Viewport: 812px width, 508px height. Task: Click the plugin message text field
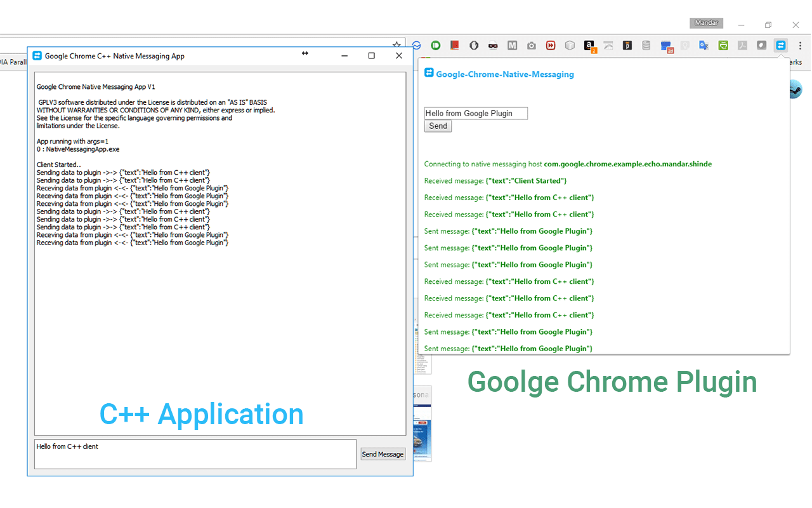point(476,114)
